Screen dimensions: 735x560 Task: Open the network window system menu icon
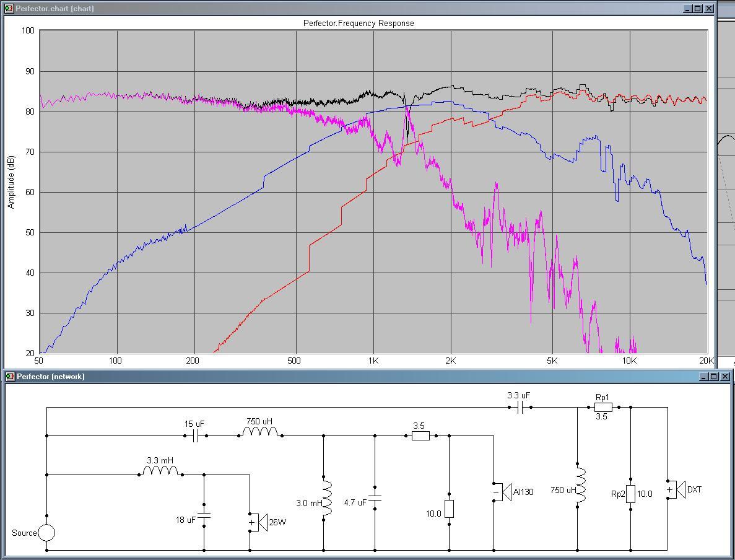pos(10,377)
